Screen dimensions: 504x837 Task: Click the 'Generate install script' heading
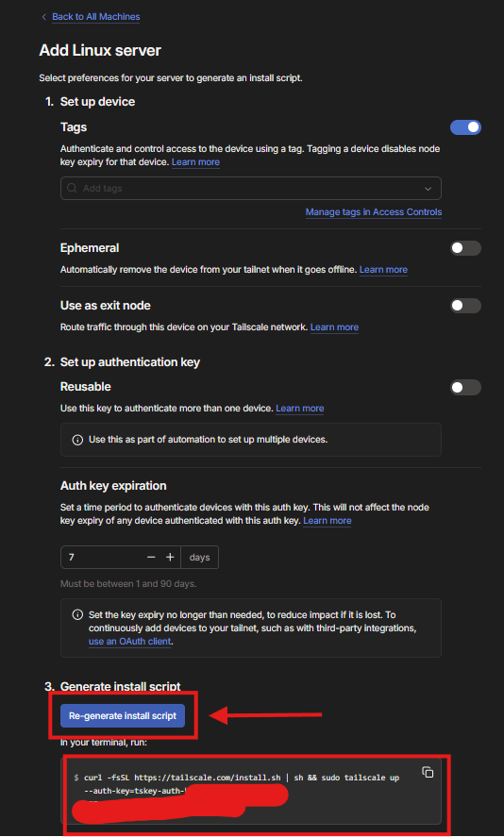click(121, 686)
